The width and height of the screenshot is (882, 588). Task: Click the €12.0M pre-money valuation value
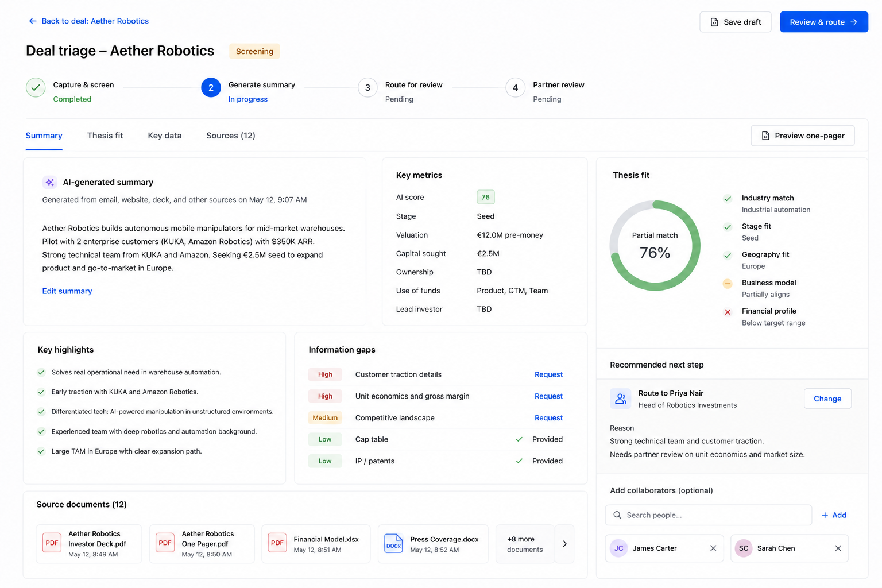click(510, 235)
